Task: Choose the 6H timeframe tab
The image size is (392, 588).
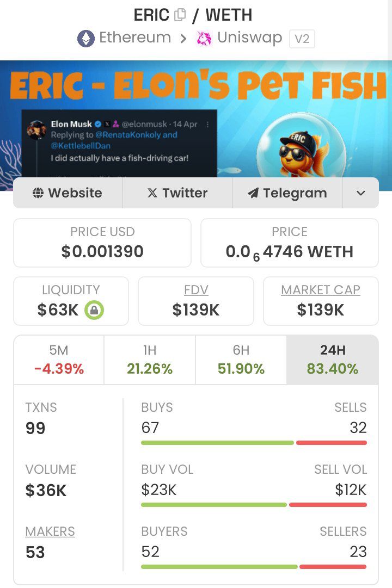Action: (241, 360)
